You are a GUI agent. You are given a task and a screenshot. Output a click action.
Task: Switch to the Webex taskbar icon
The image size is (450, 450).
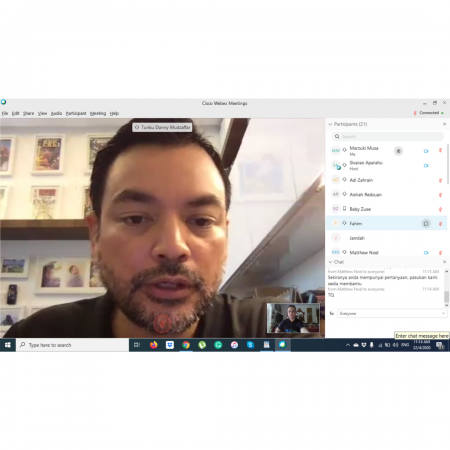(x=283, y=345)
